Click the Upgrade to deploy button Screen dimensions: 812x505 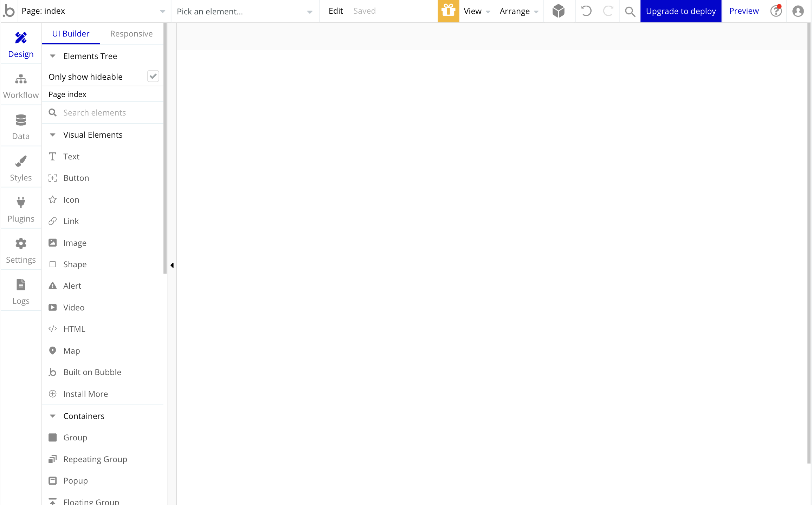(681, 11)
